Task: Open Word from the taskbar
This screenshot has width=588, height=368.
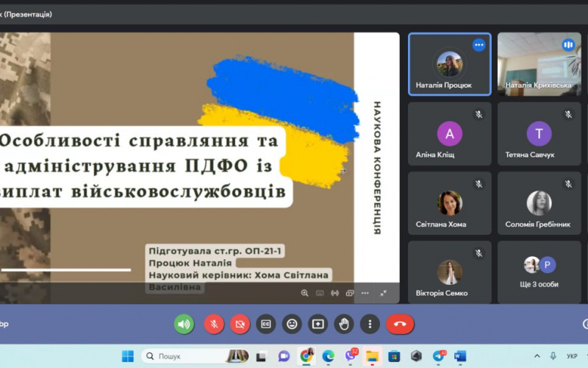Action: (460, 356)
